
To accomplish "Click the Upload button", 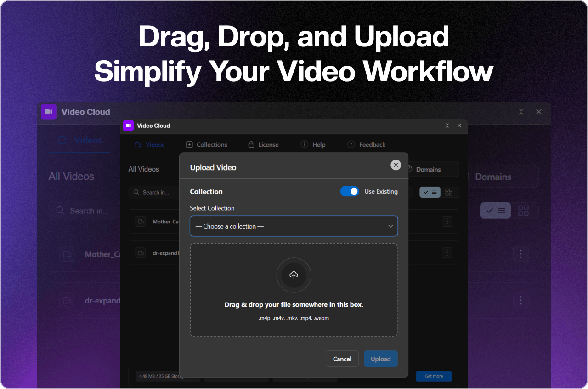I will (x=380, y=359).
